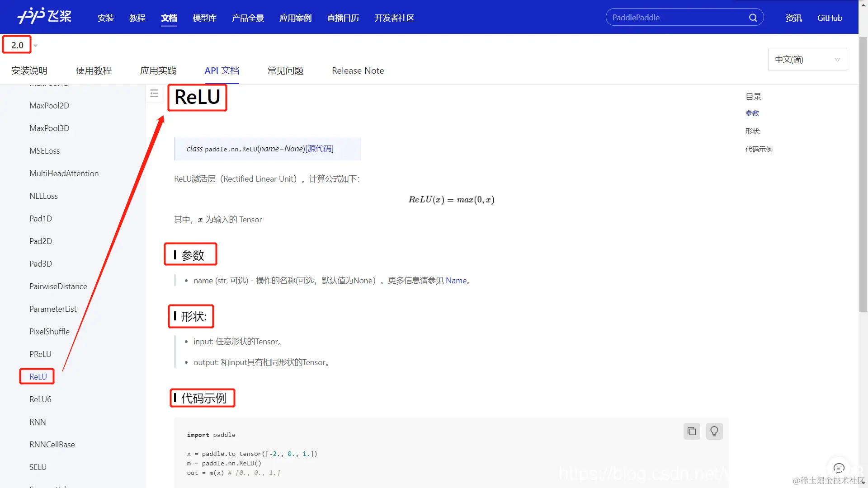Select ReLU6 in the sidebar list
The image size is (868, 488).
click(40, 399)
